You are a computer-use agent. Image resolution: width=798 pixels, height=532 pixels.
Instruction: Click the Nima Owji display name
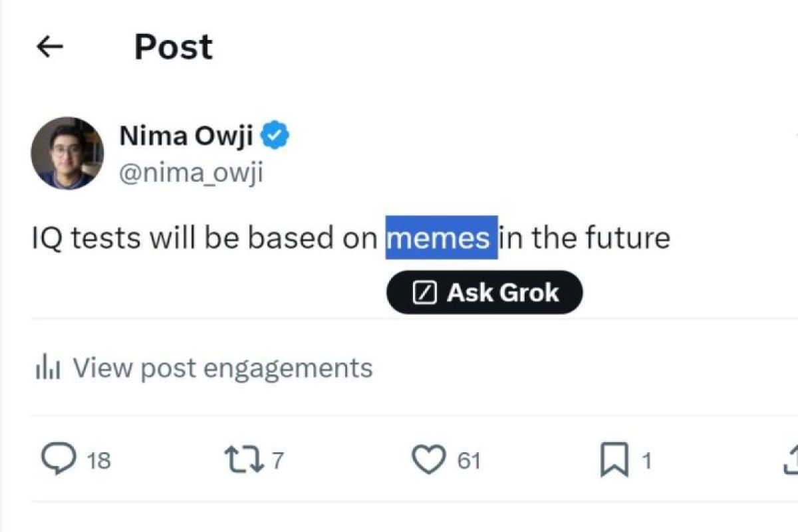click(186, 136)
